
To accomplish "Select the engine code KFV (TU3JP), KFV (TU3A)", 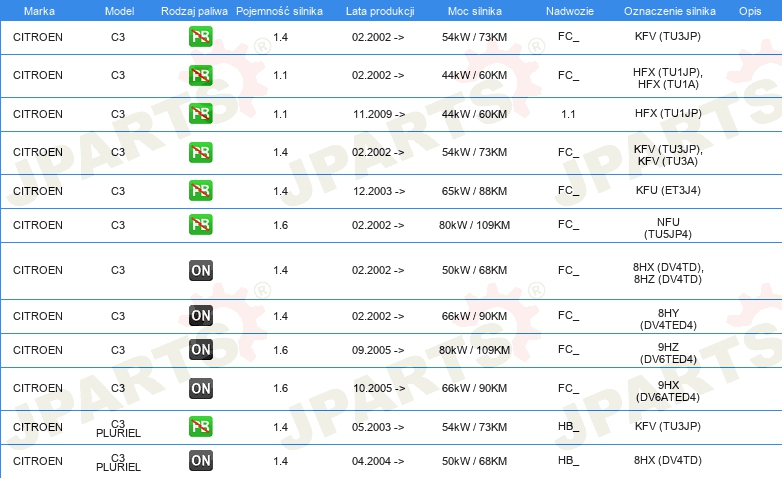I will (668, 155).
